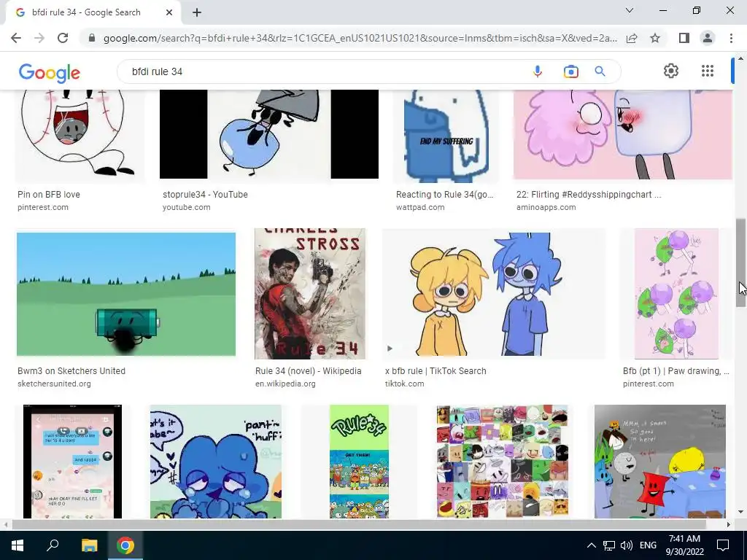Viewport: 747px width, 560px height.
Task: Click 'Rule 34 (novel) - Wikipedia' caption
Action: 309,371
